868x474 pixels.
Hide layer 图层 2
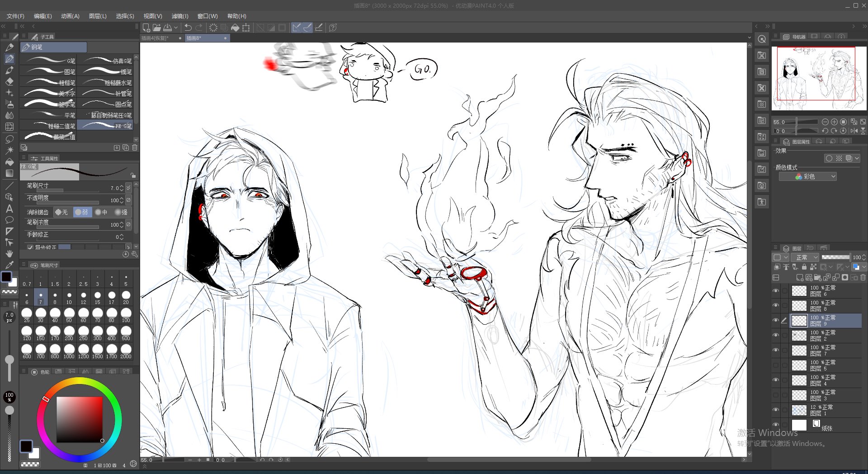pyautogui.click(x=776, y=336)
